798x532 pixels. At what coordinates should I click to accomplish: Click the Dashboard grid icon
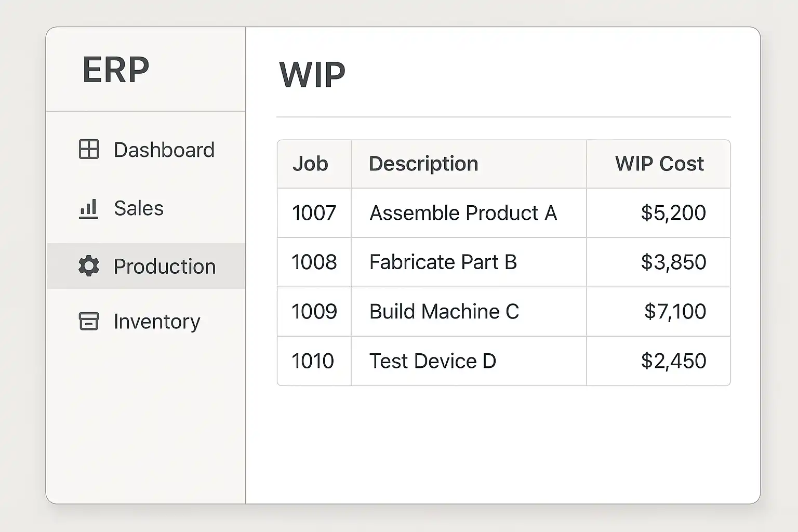[89, 150]
